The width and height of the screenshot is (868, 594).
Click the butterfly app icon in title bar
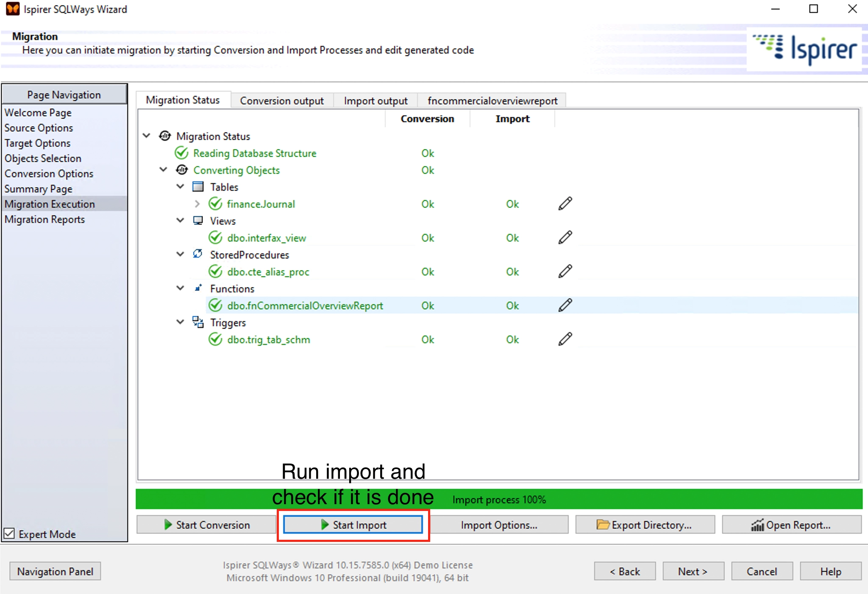pyautogui.click(x=13, y=9)
